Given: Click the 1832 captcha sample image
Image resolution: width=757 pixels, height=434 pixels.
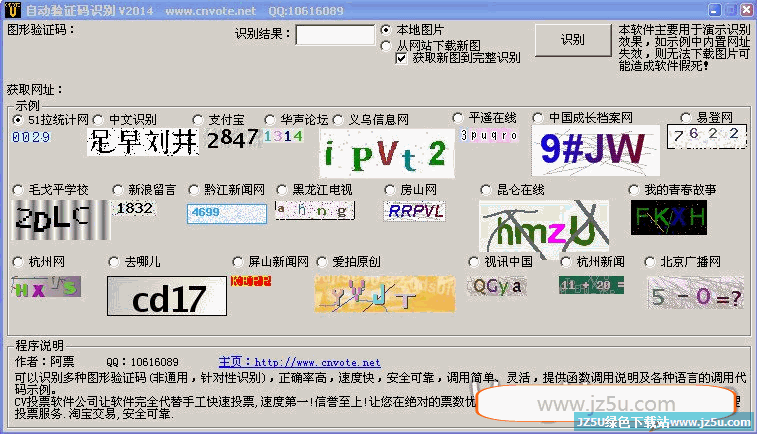Looking at the screenshot, I should pyautogui.click(x=135, y=208).
